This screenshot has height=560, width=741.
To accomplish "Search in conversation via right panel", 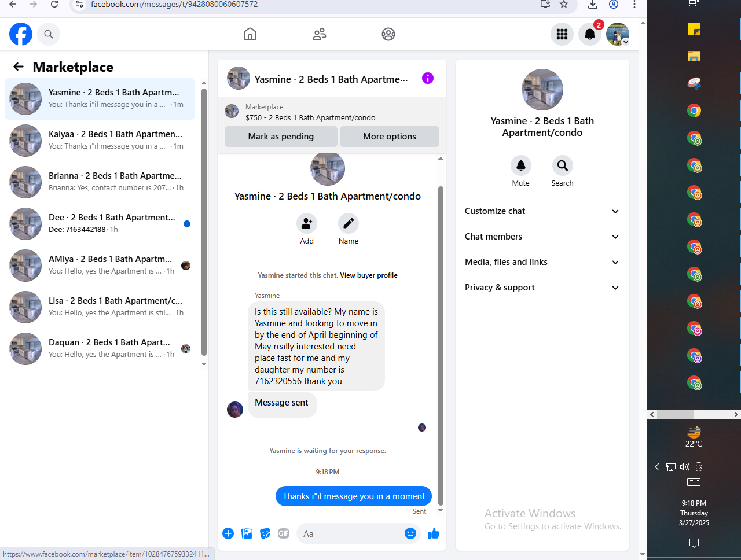I will (562, 165).
